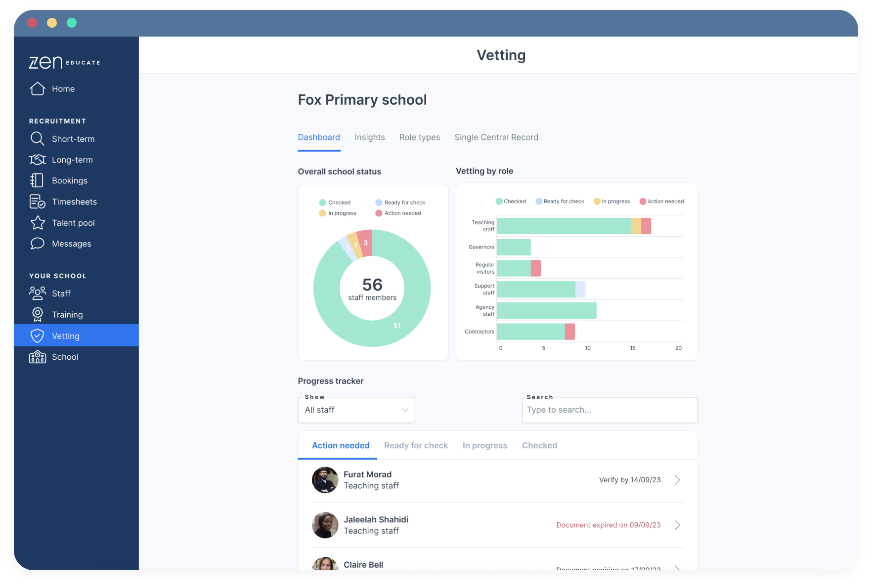Open Short-term recruitment magnifier icon
872x588 pixels.
[38, 139]
